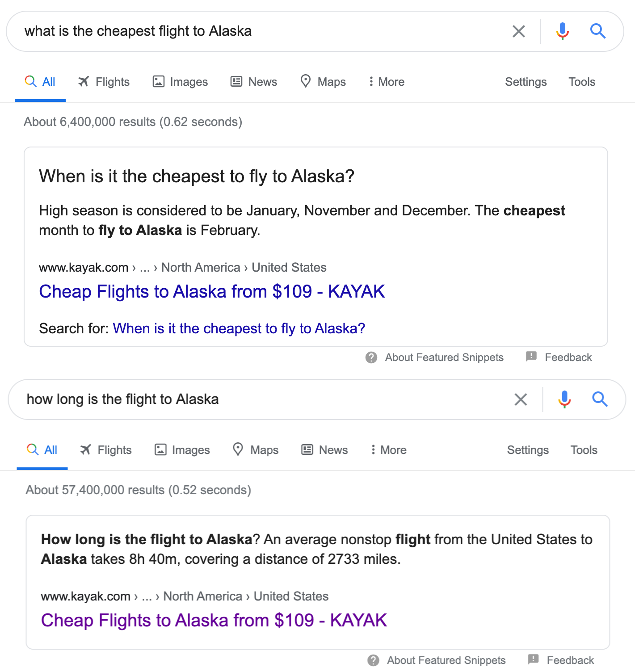Click 'When is it the cheapest to fly to Alaska?'
Image resolution: width=635 pixels, height=672 pixels.
click(x=239, y=328)
